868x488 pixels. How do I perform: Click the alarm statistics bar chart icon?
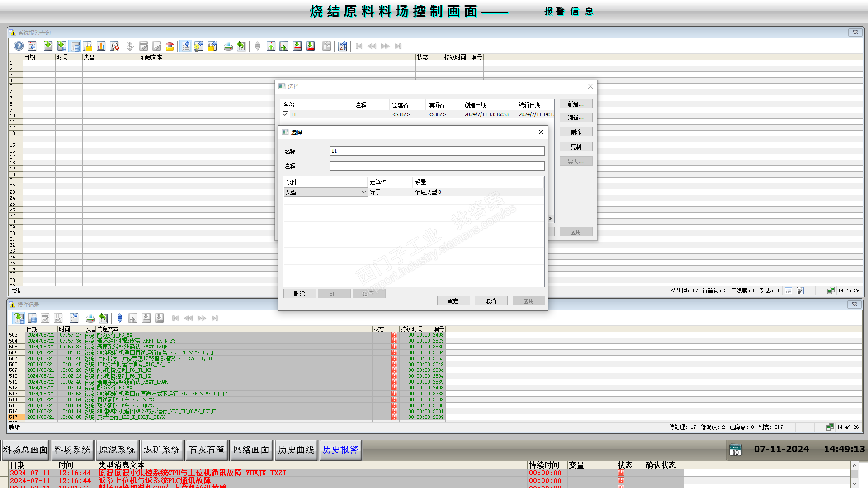coord(101,46)
